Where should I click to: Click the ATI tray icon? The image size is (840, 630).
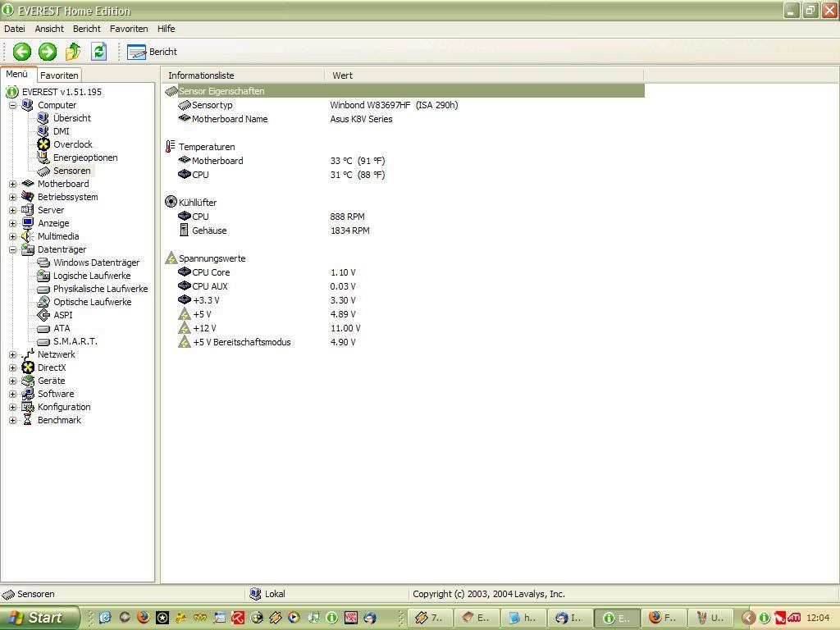pyautogui.click(x=793, y=618)
